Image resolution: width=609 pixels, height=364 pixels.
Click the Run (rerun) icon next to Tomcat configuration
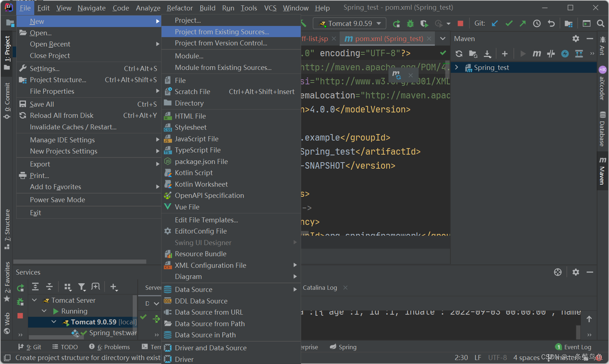[396, 24]
